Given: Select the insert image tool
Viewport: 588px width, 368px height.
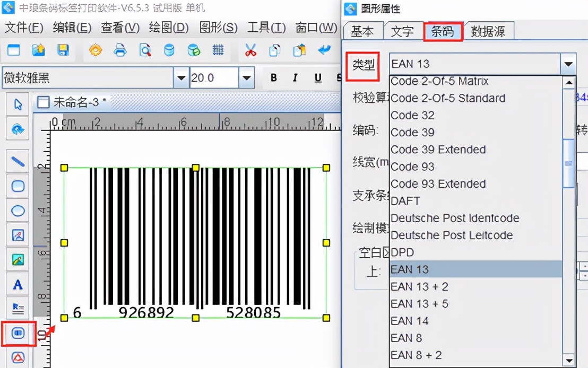Looking at the screenshot, I should [18, 235].
